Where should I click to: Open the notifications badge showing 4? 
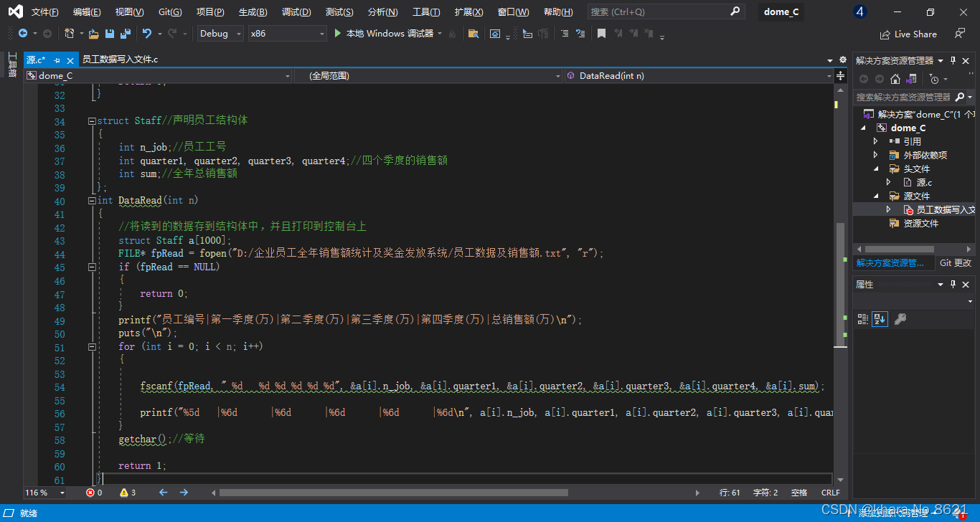[x=860, y=11]
